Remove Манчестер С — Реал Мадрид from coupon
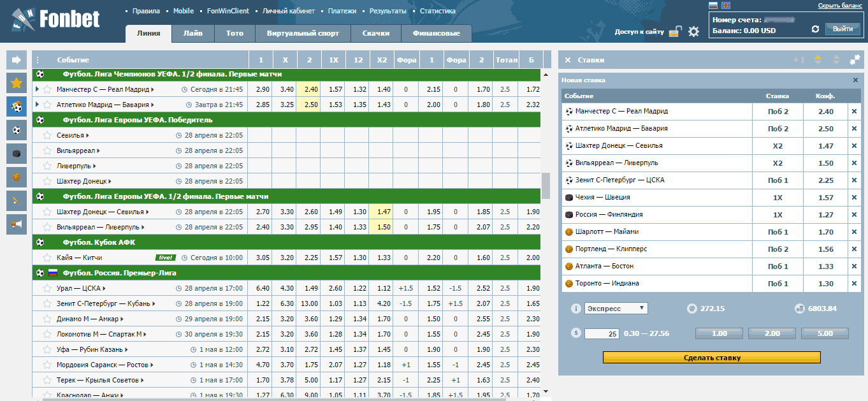 coord(854,111)
